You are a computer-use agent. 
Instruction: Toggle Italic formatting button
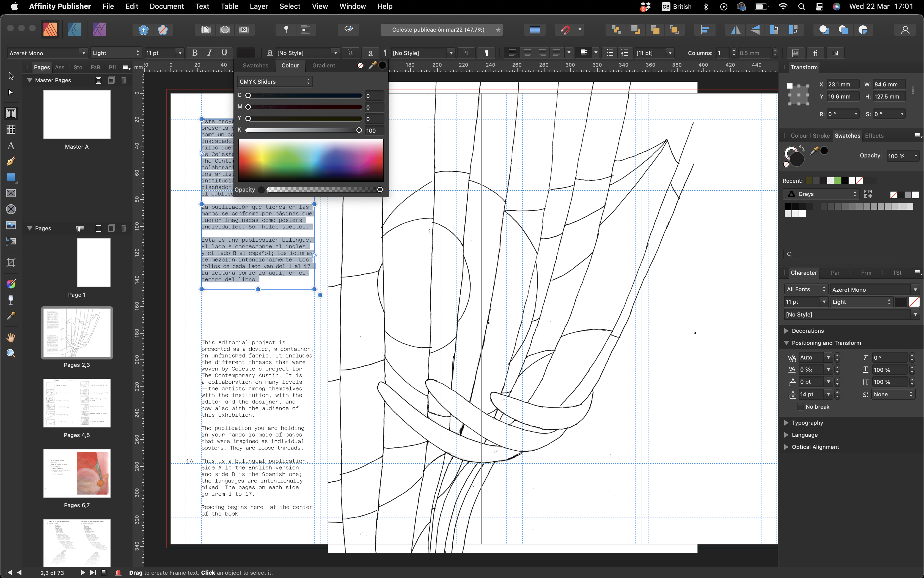[x=210, y=53]
